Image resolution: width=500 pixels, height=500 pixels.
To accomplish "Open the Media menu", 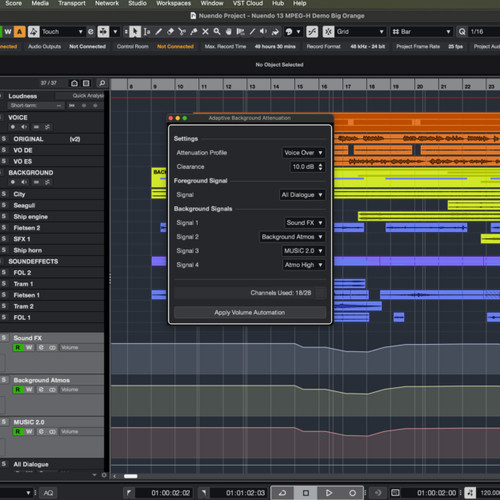I will point(40,3).
